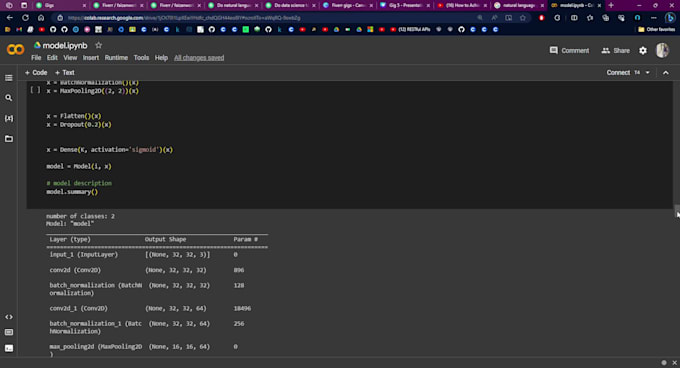
Task: Switch to the Gigs browser tab
Action: (60, 5)
